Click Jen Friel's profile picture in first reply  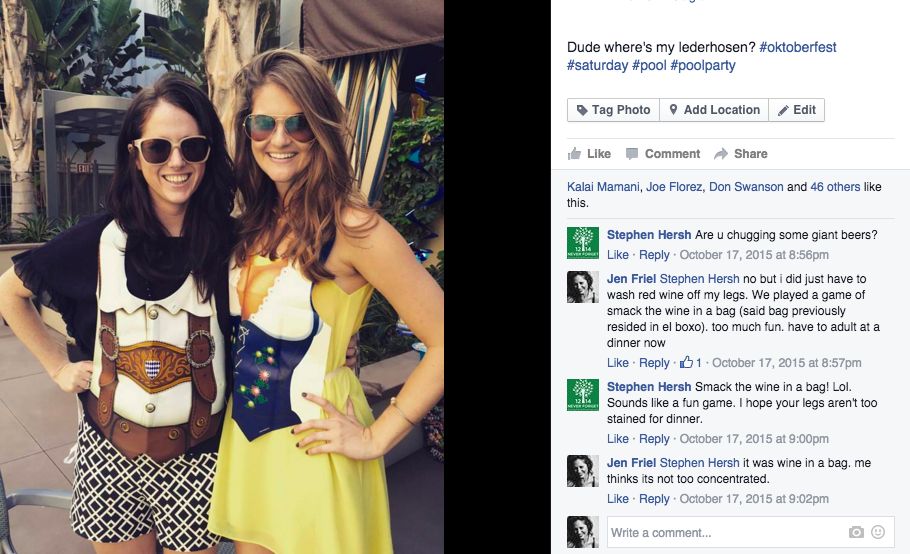coord(583,287)
